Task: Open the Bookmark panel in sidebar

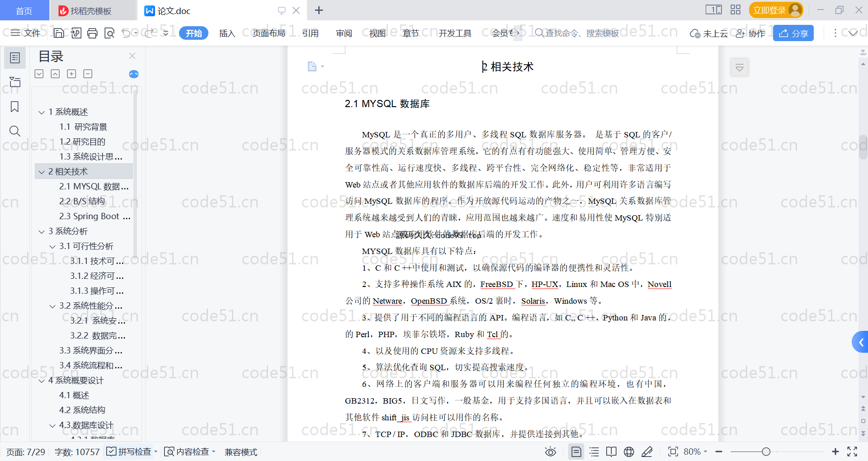Action: click(x=15, y=107)
